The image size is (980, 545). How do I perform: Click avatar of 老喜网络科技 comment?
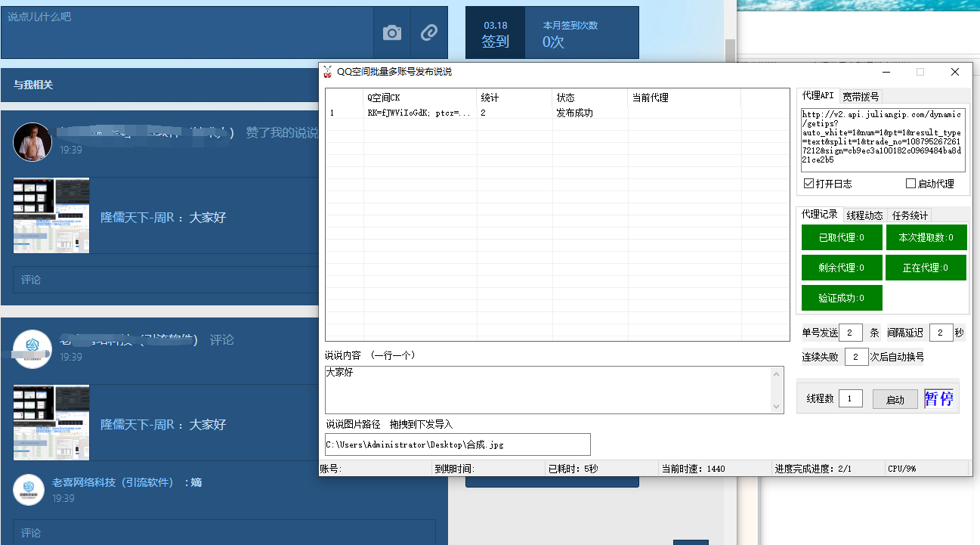(29, 490)
